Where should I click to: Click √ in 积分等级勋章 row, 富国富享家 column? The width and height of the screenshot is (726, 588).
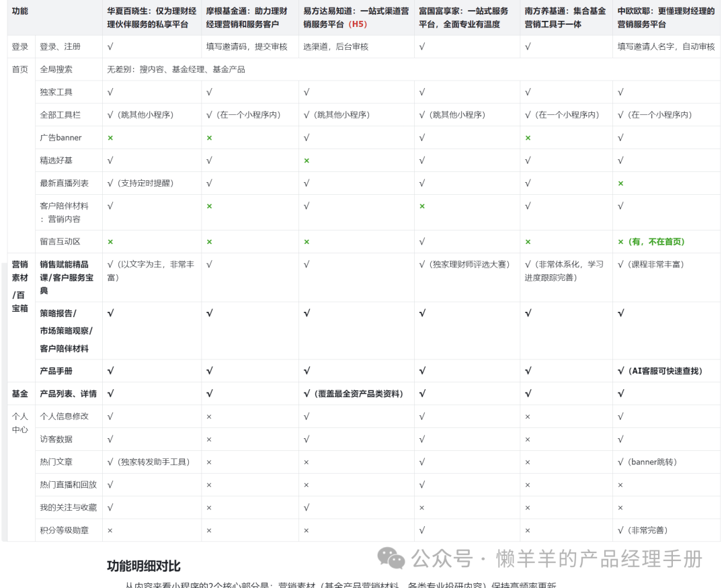421,530
